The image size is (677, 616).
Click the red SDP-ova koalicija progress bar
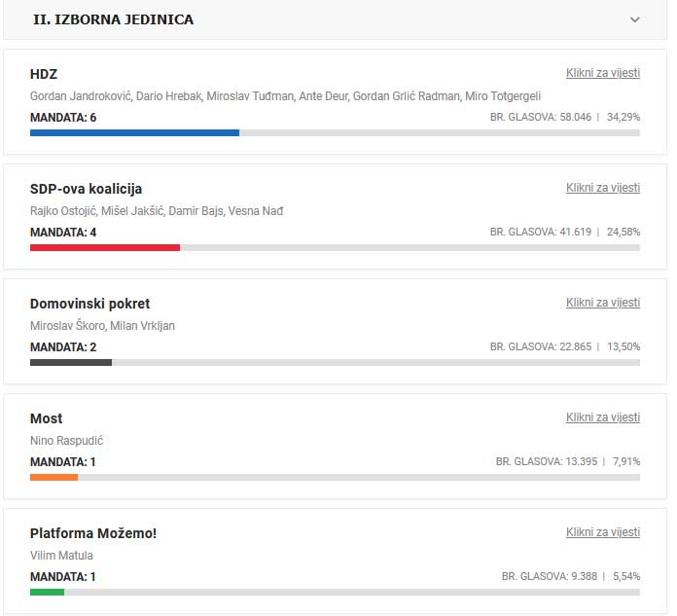105,247
